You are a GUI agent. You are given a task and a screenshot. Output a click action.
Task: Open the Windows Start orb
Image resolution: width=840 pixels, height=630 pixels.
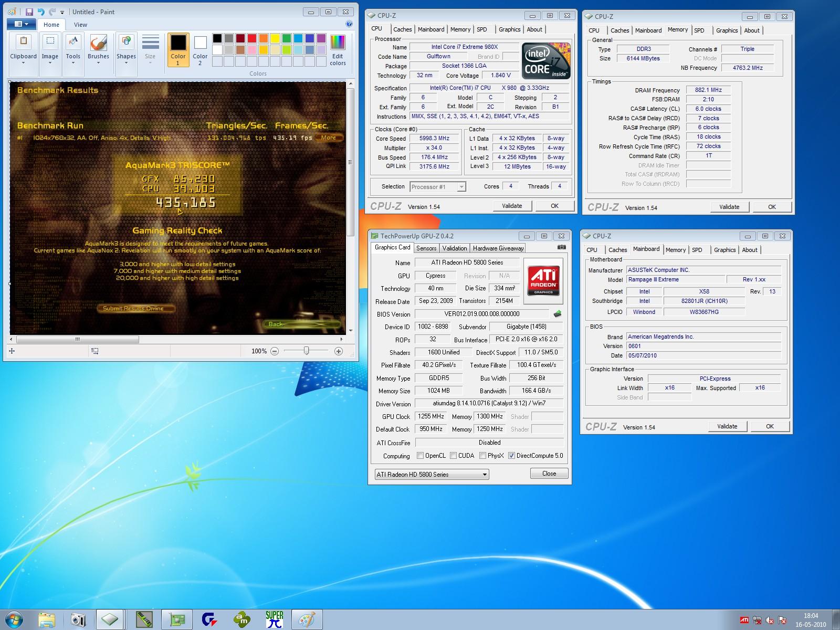13,620
